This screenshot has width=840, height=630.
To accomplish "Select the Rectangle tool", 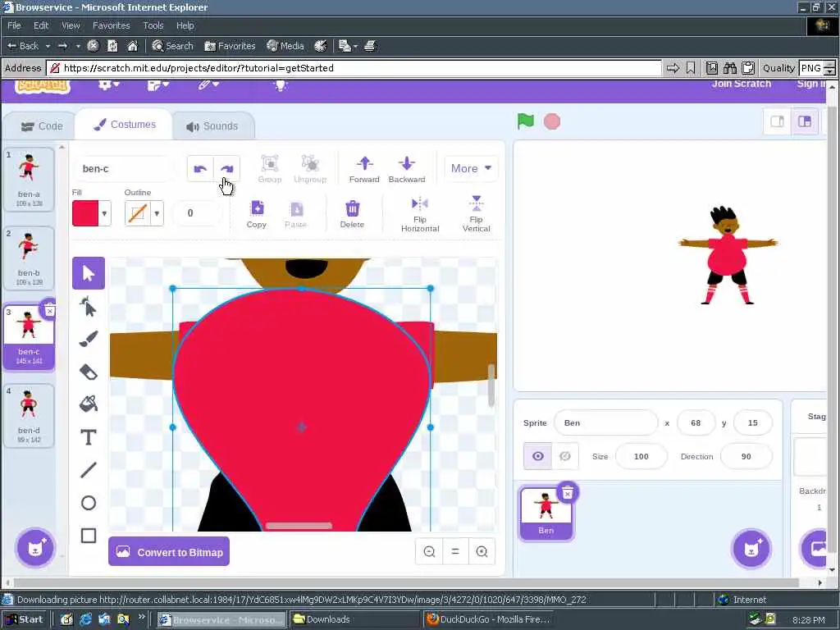I will 89,536.
